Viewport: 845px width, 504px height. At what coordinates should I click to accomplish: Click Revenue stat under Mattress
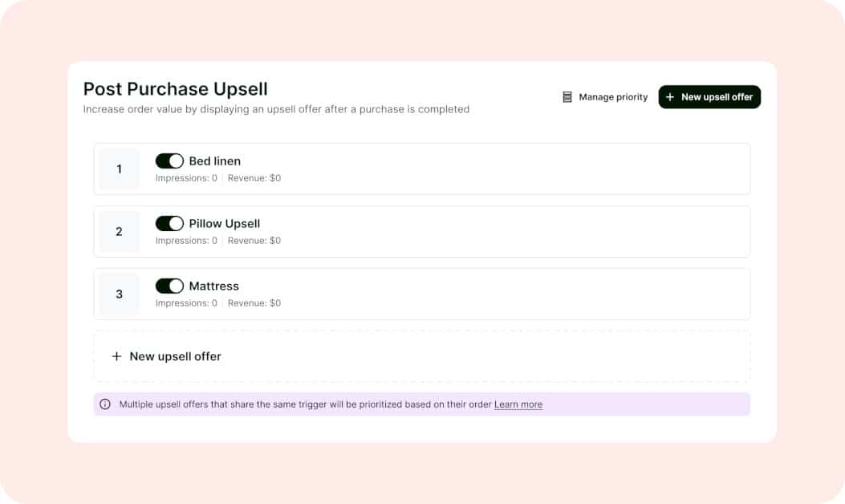point(254,303)
